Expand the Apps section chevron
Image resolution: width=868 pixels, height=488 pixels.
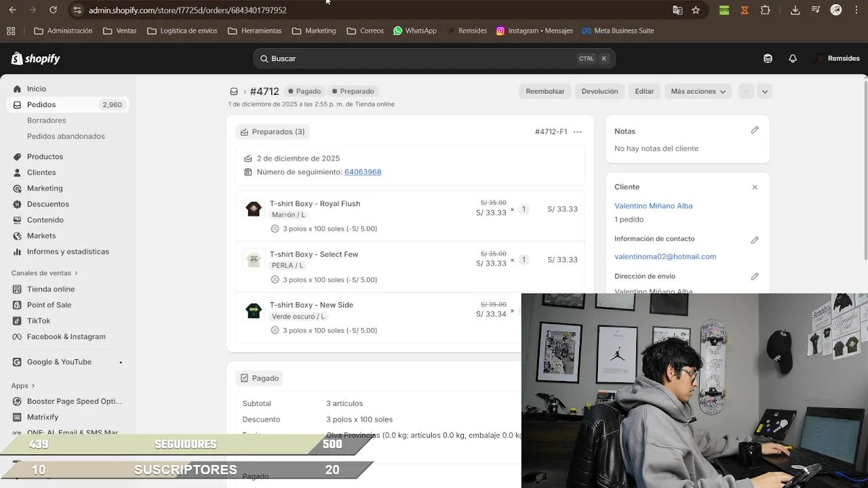tap(33, 386)
